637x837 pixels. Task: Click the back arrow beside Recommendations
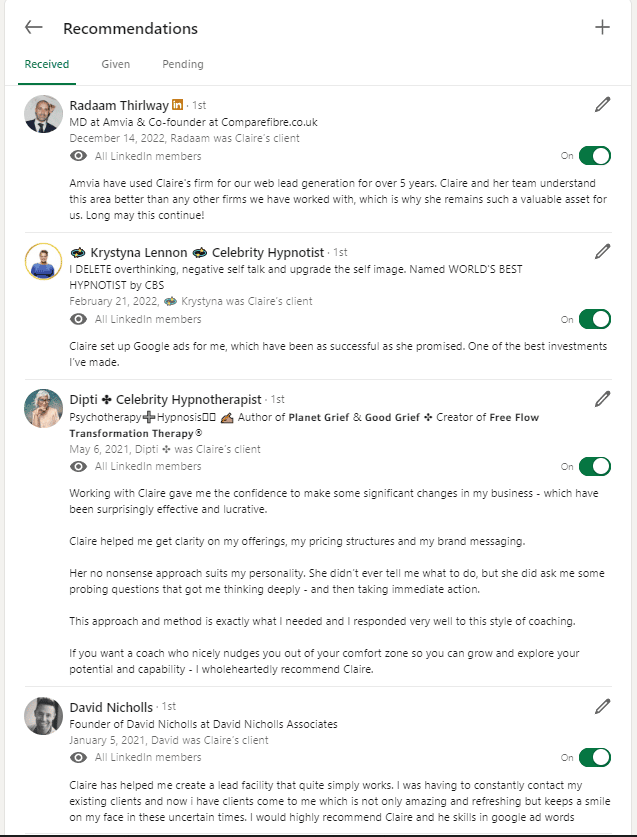coord(34,28)
